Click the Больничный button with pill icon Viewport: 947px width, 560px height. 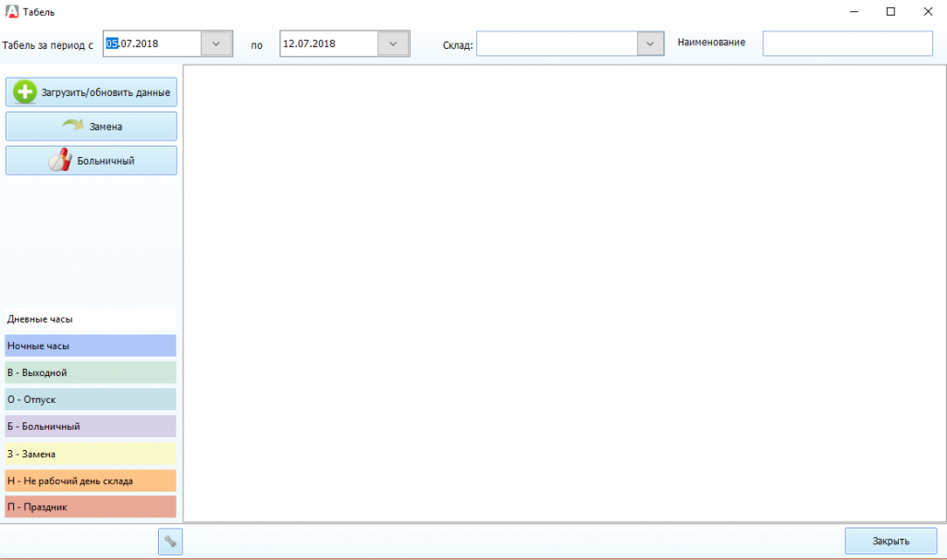92,161
